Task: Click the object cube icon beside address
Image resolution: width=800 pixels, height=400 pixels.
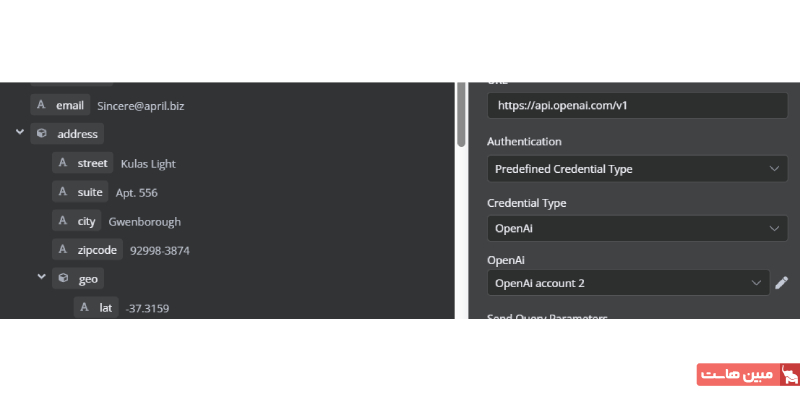Action: (41, 134)
